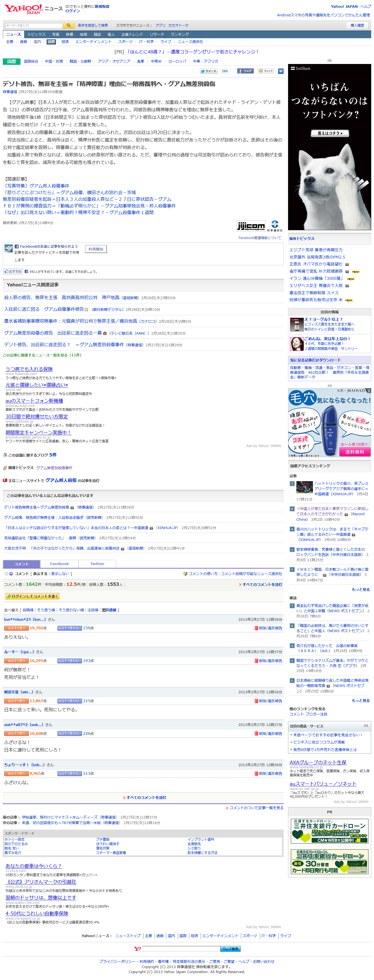Click the ウェブ検索 button in footer

[x=230, y=949]
